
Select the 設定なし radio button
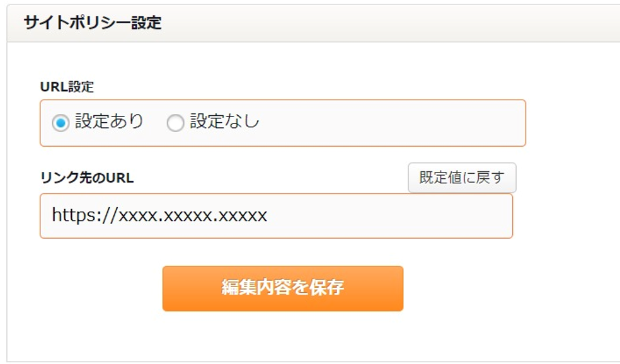pyautogui.click(x=175, y=123)
